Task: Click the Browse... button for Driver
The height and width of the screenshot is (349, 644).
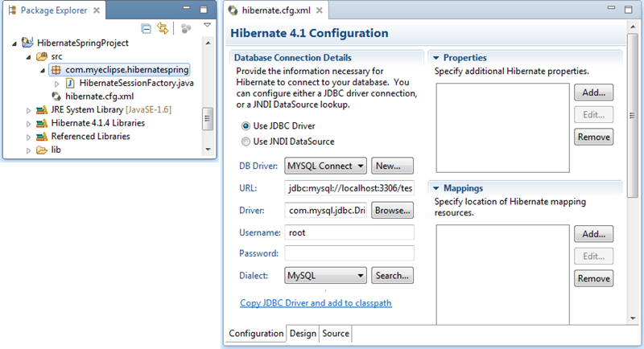Action: click(x=393, y=210)
